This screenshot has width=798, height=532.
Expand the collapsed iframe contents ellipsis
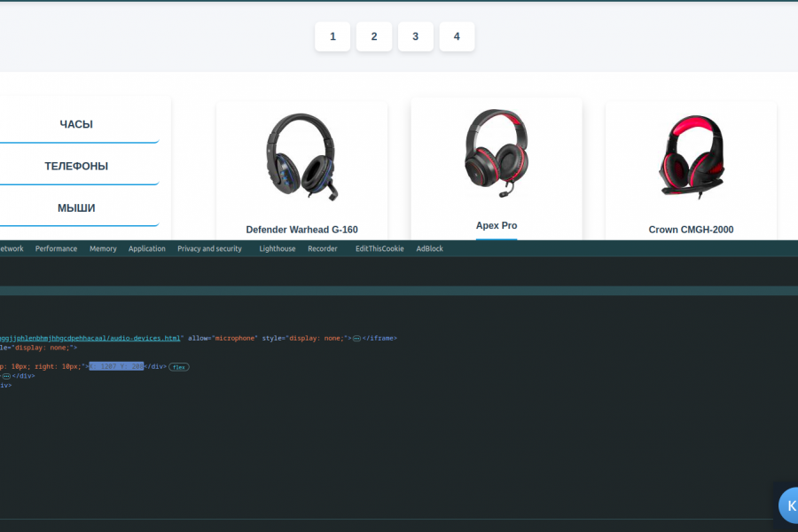coord(356,338)
